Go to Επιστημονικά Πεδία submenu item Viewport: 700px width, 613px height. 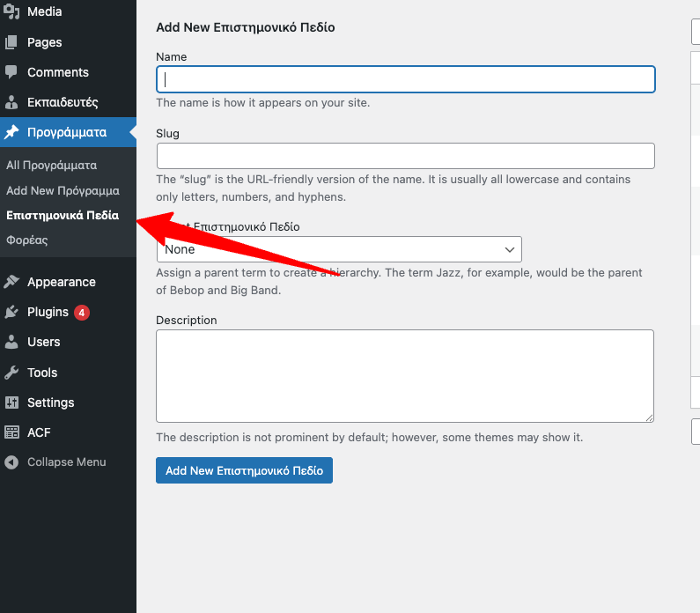pos(63,215)
